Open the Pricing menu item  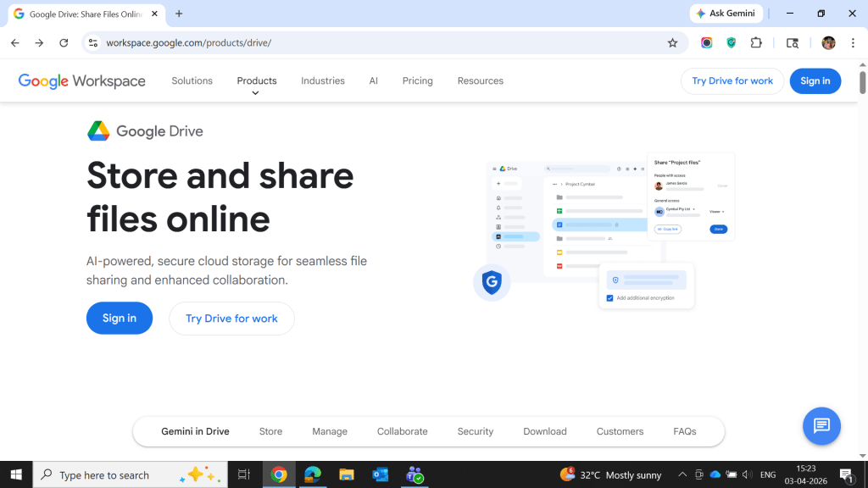[417, 80]
